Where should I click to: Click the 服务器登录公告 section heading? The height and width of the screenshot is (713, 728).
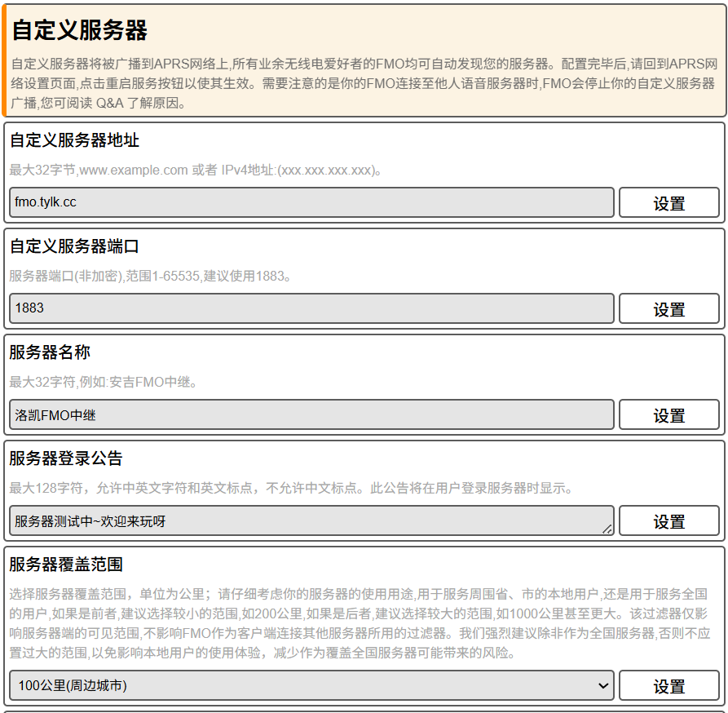click(66, 458)
